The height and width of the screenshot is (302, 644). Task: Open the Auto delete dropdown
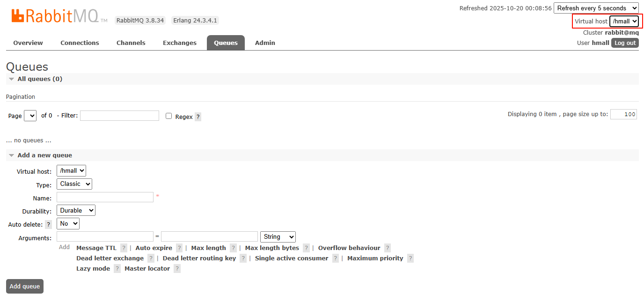pos(68,224)
